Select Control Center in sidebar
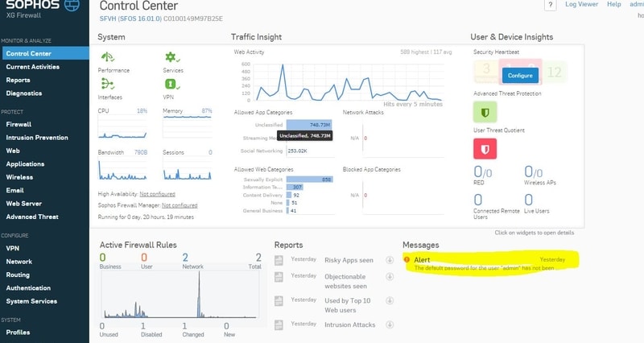 (44, 53)
